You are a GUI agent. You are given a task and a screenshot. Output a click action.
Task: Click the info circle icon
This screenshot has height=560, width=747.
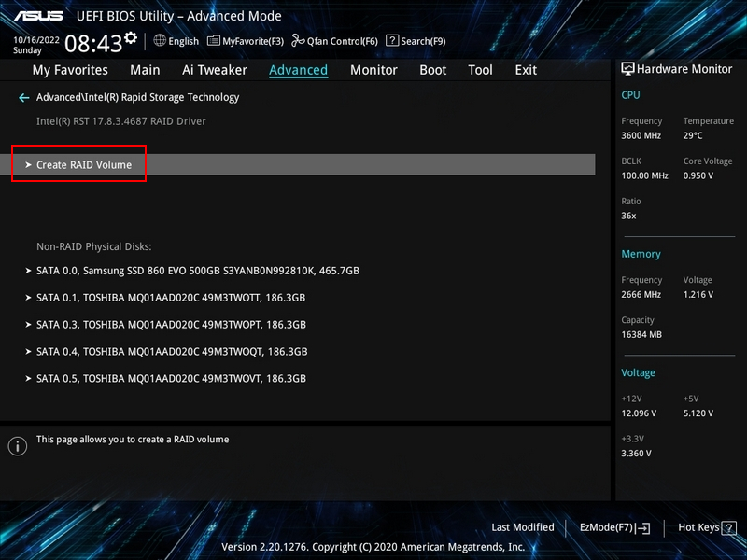point(18,446)
